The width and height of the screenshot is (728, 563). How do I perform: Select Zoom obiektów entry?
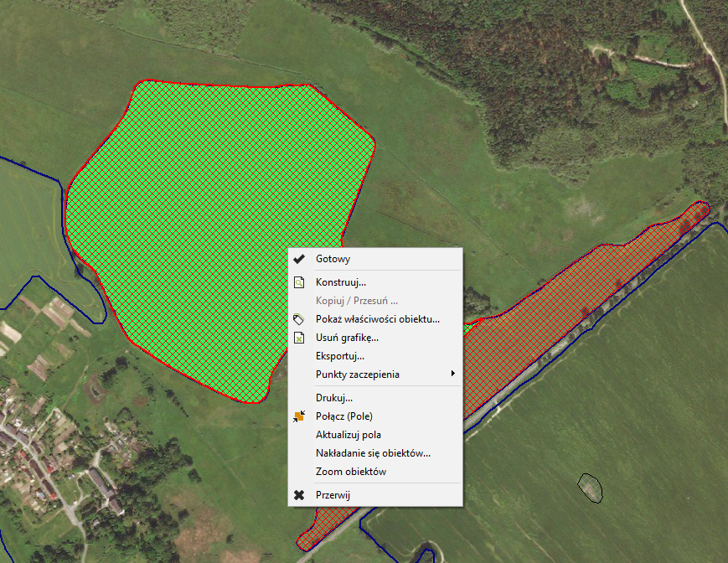pyautogui.click(x=375, y=472)
